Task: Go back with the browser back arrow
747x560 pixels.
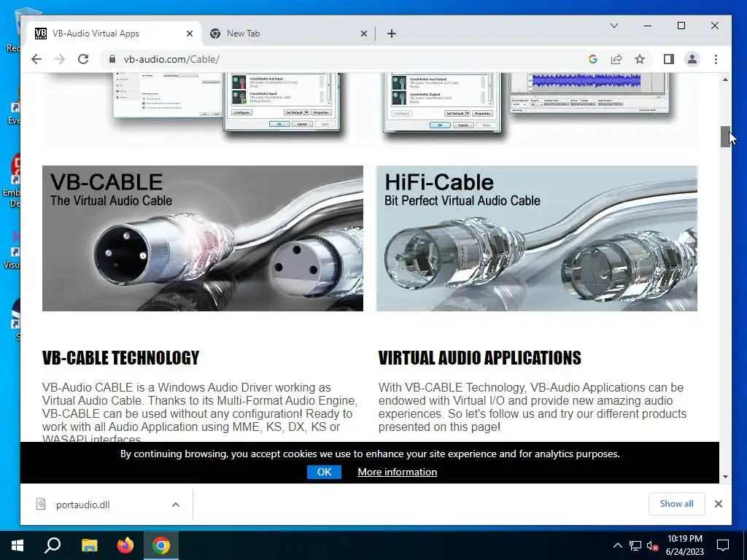Action: (x=36, y=59)
